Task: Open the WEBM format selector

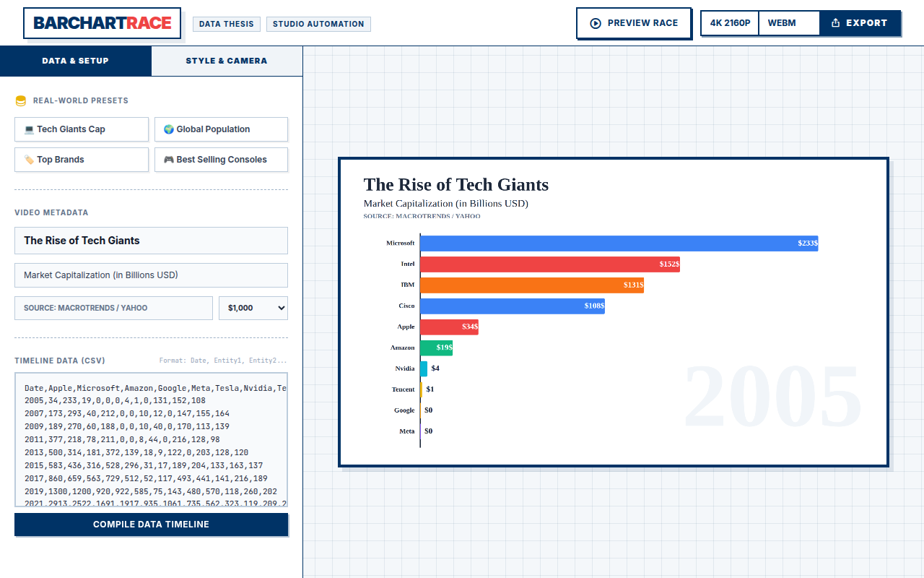Action: pyautogui.click(x=789, y=23)
